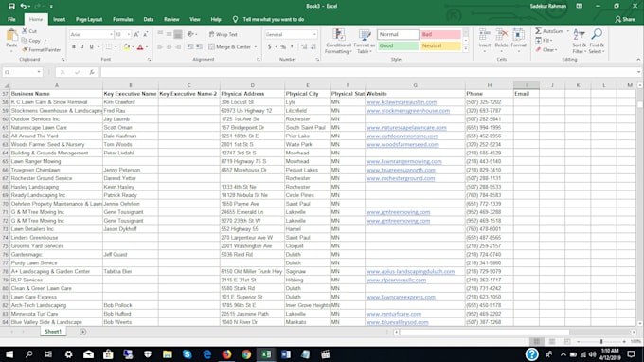
Task: Apply the Fill Color bucket
Action: coord(127,46)
